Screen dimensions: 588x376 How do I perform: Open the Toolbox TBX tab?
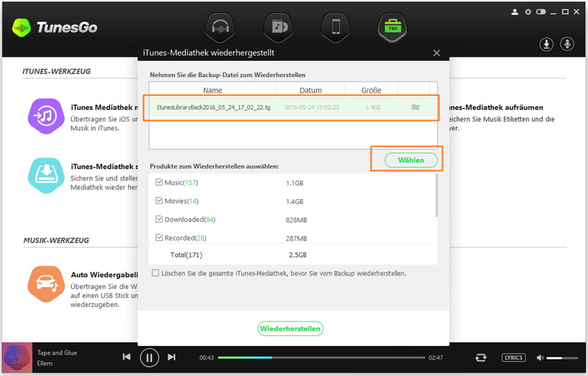click(393, 28)
